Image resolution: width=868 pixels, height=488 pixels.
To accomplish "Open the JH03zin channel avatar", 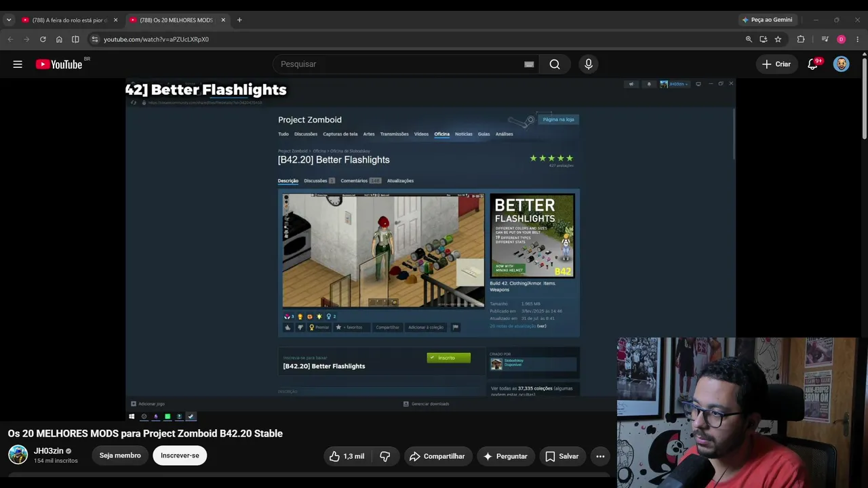I will 18,455.
